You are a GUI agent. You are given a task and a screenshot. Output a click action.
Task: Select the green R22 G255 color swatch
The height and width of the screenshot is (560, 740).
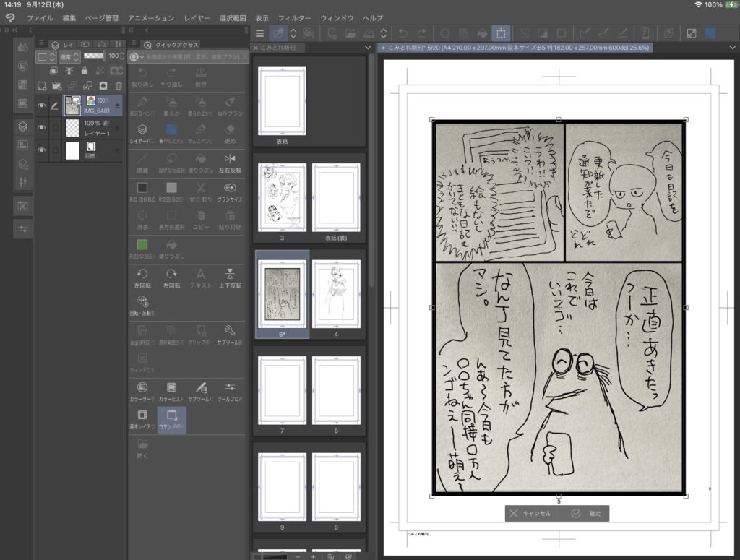(x=142, y=245)
